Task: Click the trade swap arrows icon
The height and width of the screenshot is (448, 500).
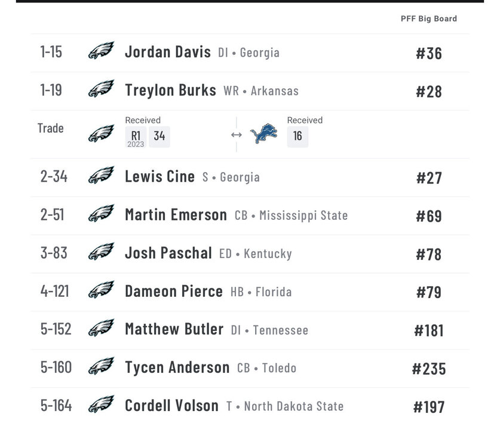Action: (x=237, y=135)
